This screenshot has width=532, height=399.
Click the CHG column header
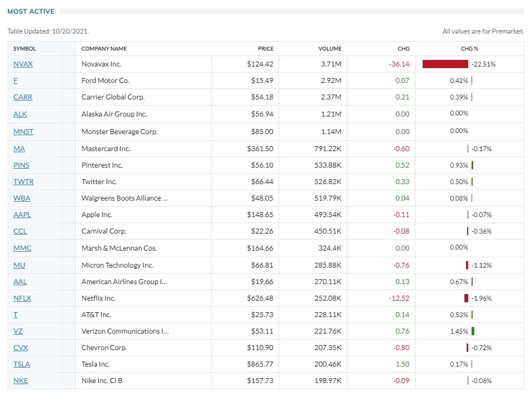click(404, 48)
